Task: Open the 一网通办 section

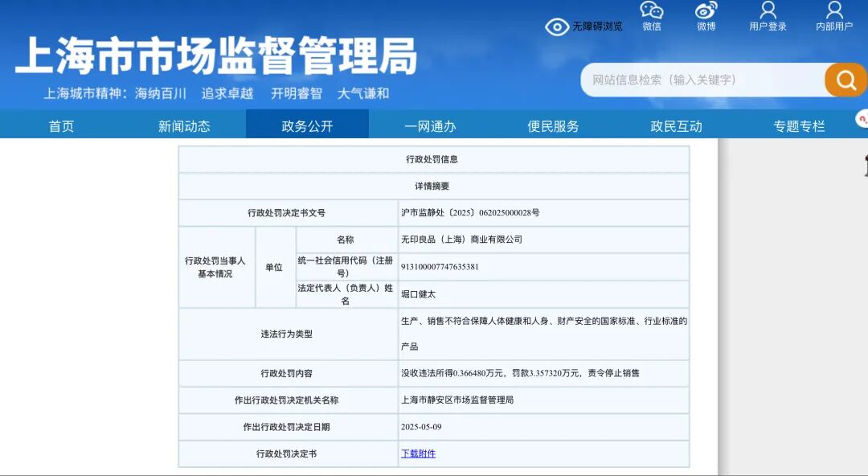Action: point(431,125)
